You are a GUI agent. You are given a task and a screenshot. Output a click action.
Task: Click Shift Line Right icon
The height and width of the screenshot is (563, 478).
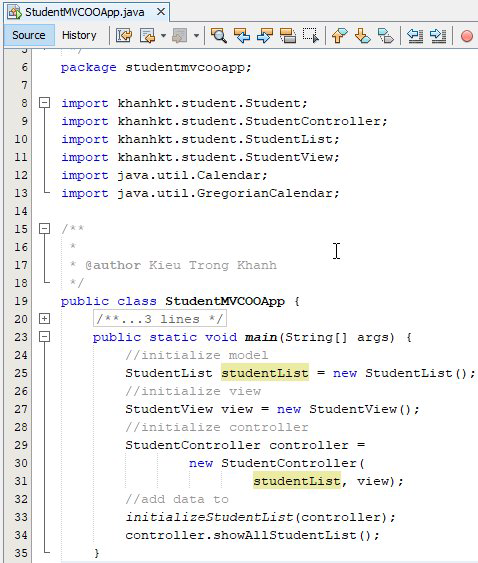pos(438,36)
